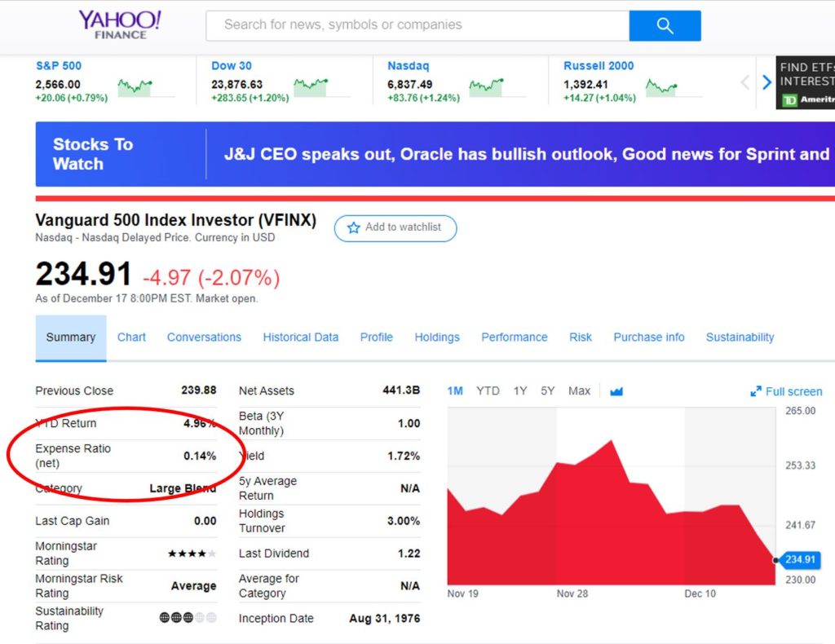This screenshot has height=644, width=835.
Task: Click the Full screen expand arrows icon
Action: 756,392
